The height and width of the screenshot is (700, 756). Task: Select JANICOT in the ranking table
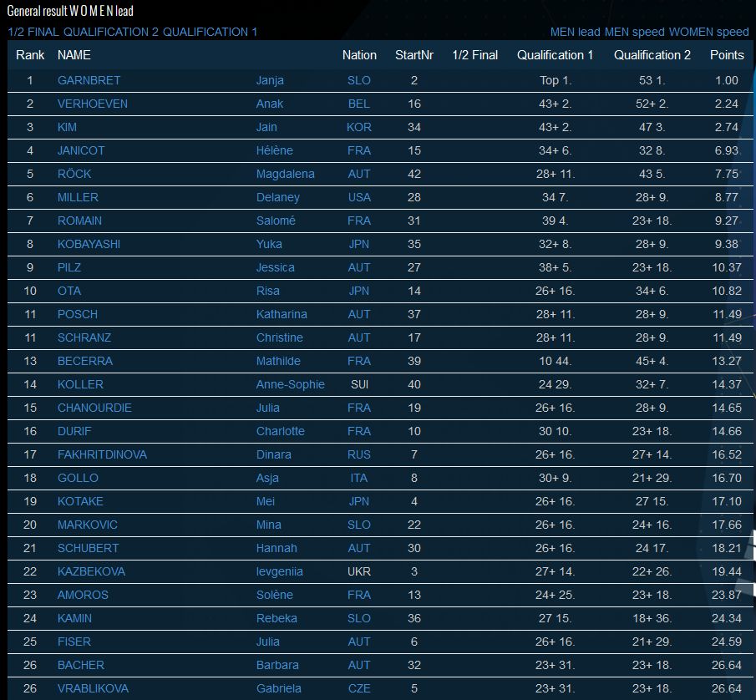pyautogui.click(x=84, y=150)
